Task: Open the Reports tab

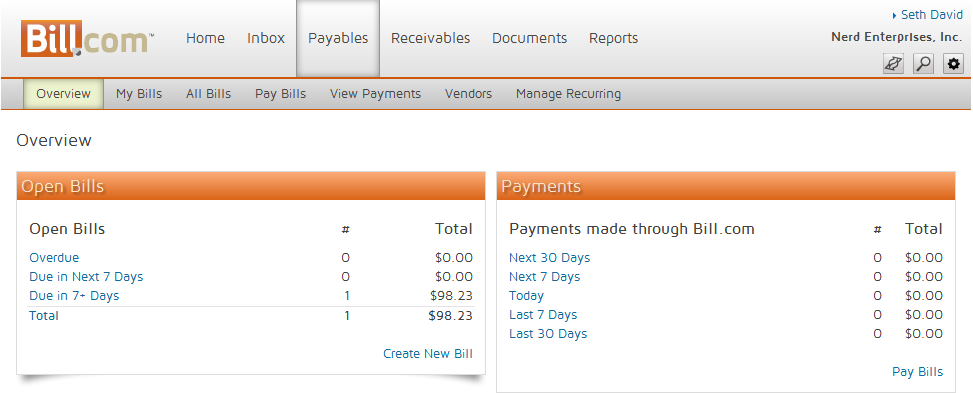Action: 613,38
